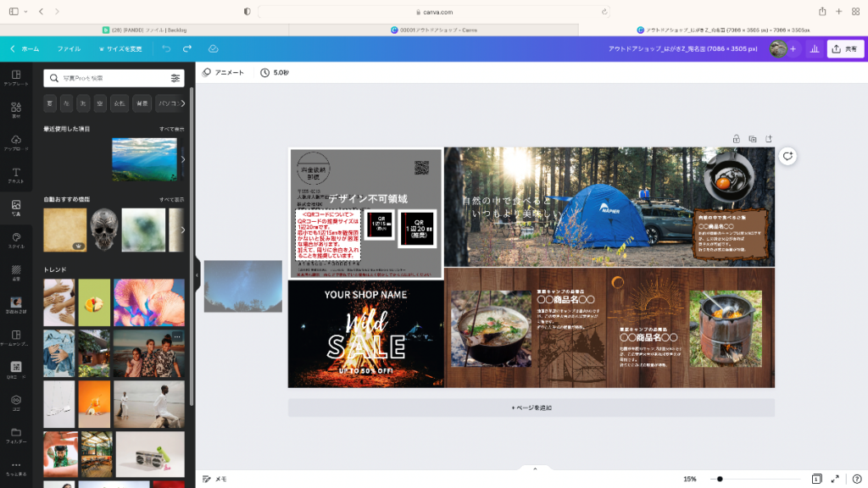Screen dimensions: 868x488
Task: Click the add page button below canvas
Action: (531, 408)
